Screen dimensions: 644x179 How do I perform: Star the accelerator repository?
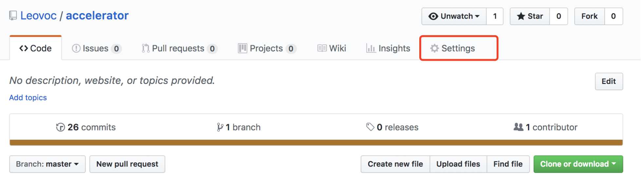pos(530,16)
